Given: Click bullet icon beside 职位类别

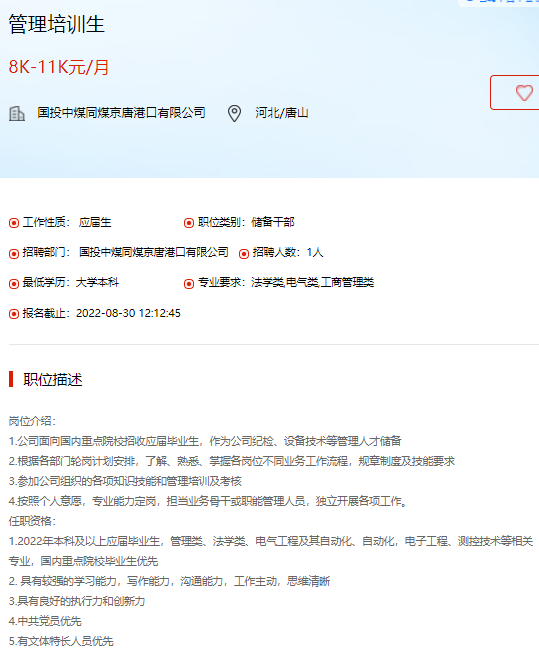Looking at the screenshot, I should [189, 223].
